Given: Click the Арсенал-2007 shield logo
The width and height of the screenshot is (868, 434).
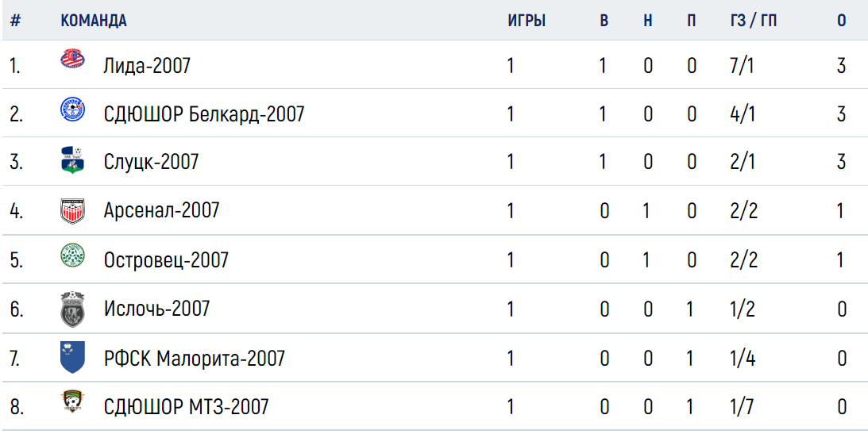Looking at the screenshot, I should [72, 210].
